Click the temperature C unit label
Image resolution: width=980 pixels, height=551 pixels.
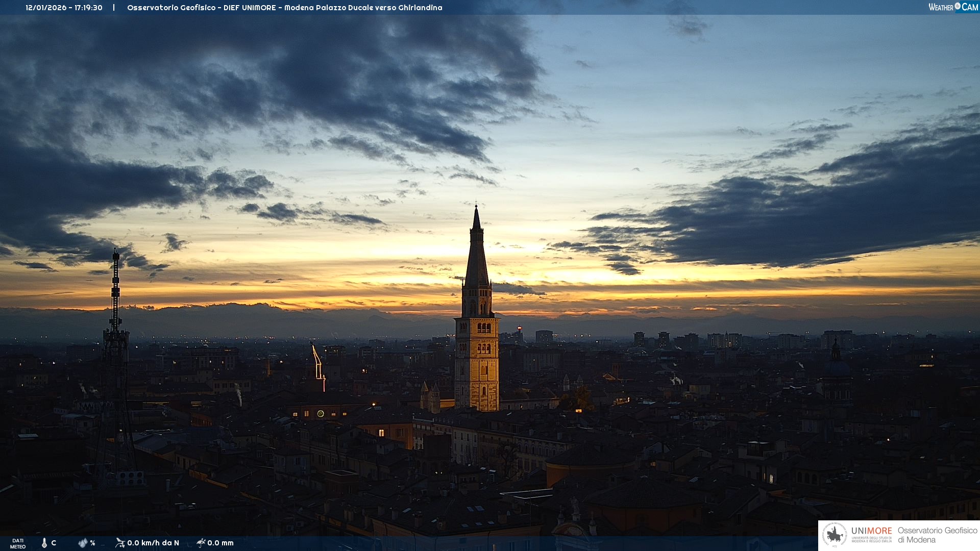click(54, 543)
